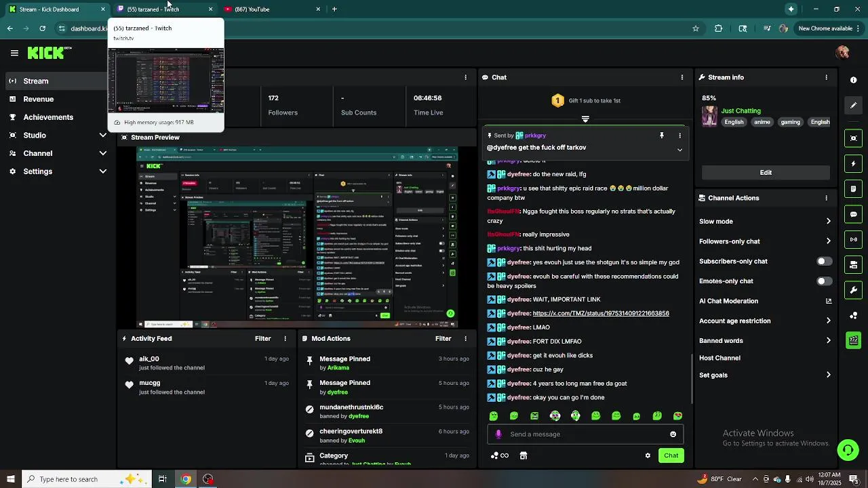Viewport: 868px width, 488px height.
Task: Click the pin icon on pinned message
Action: point(662,136)
